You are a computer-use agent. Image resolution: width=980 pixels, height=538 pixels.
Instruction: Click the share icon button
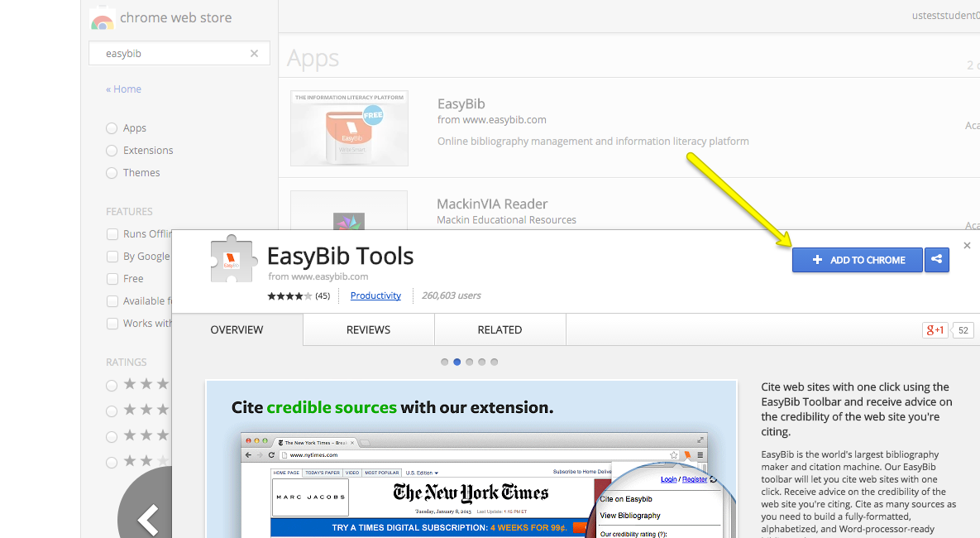tap(936, 260)
